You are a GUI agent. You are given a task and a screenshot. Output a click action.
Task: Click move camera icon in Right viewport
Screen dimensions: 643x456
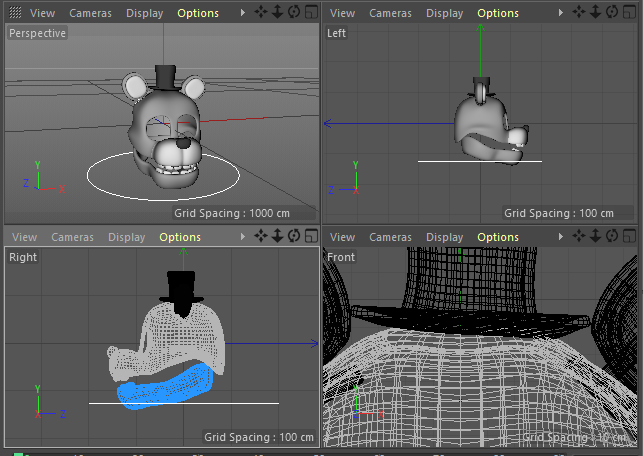coord(260,236)
